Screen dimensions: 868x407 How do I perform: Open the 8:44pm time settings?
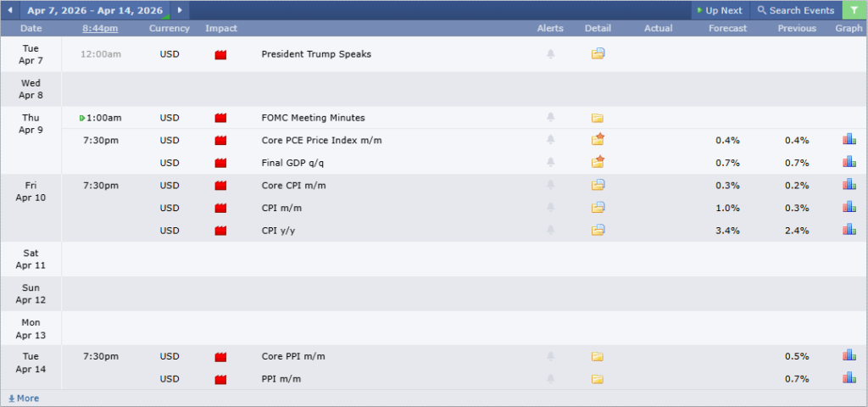point(100,28)
